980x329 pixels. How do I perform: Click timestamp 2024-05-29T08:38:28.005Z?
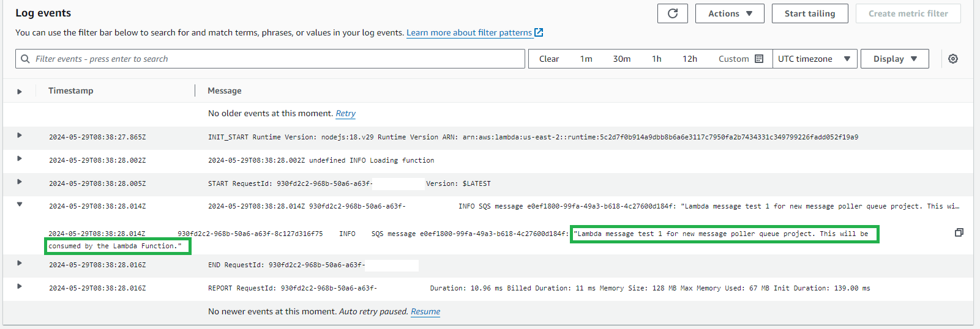(x=97, y=183)
